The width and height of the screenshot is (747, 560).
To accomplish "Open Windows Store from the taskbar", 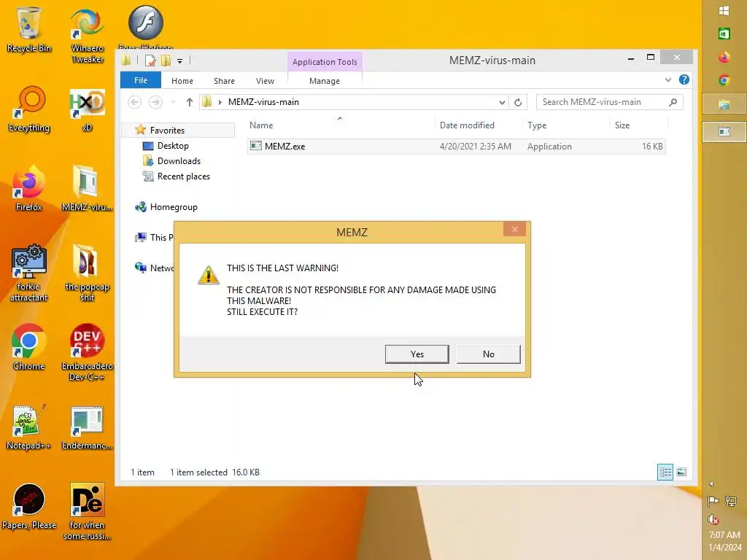I will point(724,34).
